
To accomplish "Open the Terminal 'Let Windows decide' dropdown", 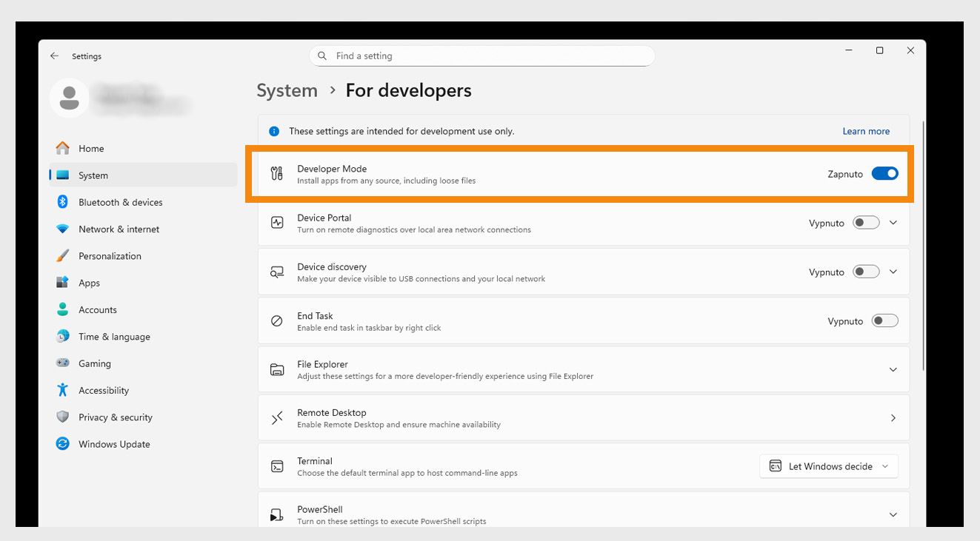I will 829,466.
